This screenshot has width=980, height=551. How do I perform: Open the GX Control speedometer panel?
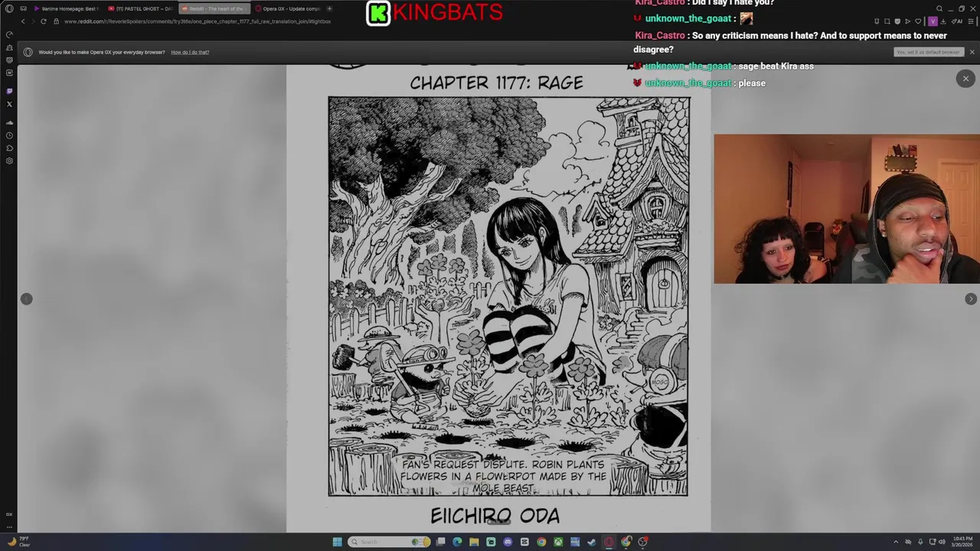9,34
